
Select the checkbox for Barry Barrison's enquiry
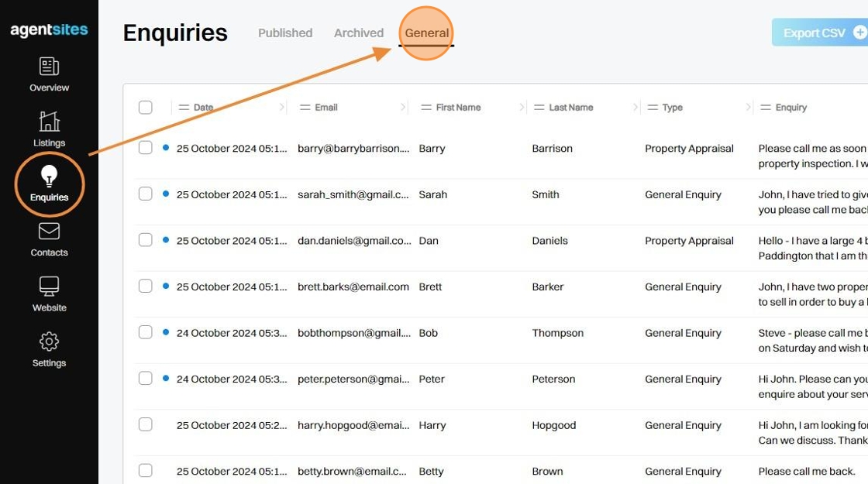pos(146,148)
